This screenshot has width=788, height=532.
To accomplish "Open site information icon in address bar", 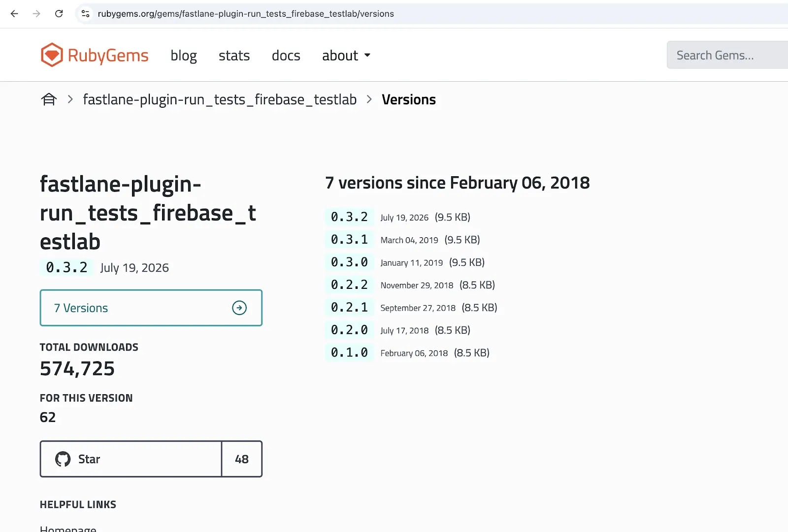I will [x=86, y=14].
